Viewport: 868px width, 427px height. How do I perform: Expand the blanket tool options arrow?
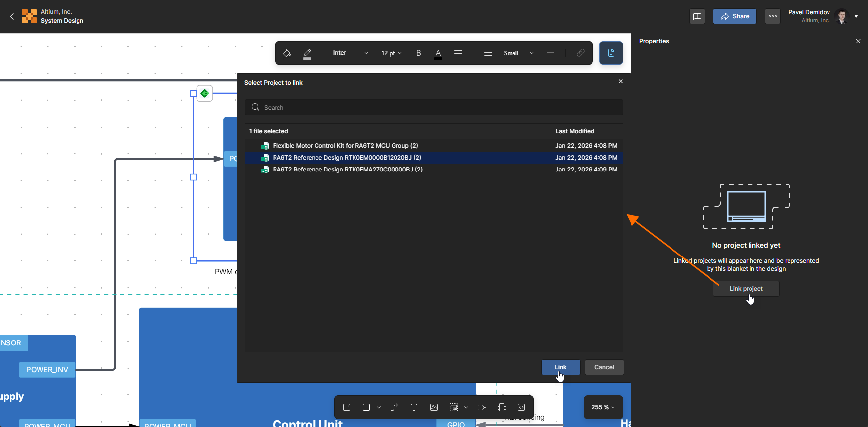[466, 407]
